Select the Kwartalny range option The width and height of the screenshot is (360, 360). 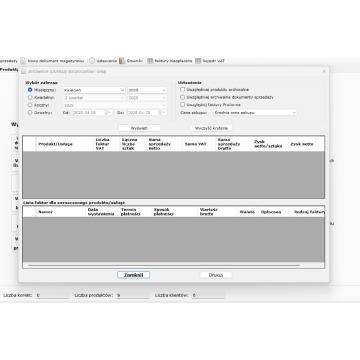30,98
